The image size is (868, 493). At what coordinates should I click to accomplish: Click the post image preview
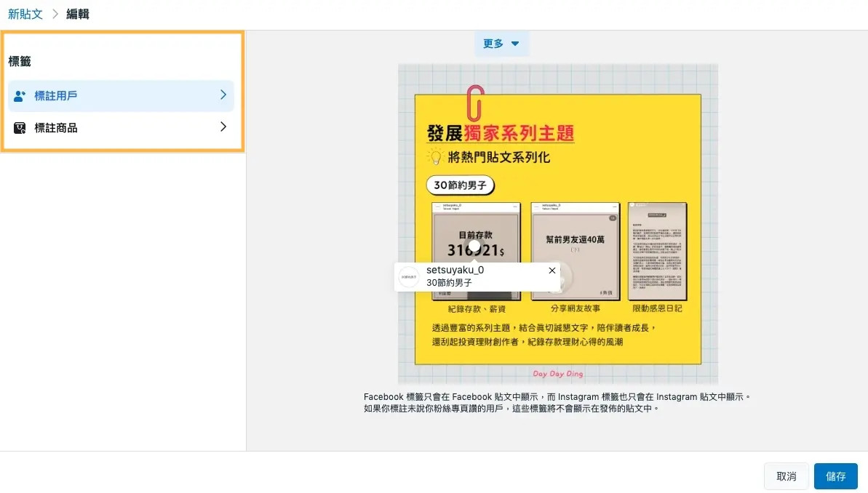(x=558, y=224)
